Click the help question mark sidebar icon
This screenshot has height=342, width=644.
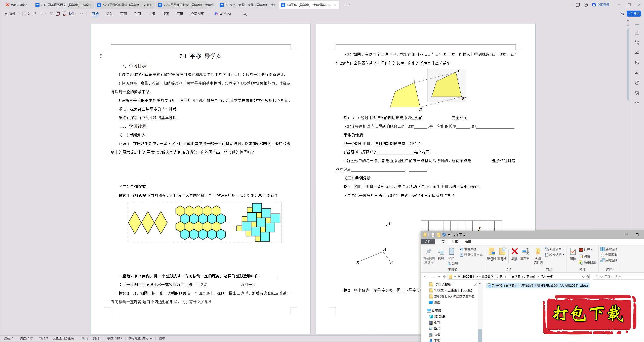tap(637, 83)
